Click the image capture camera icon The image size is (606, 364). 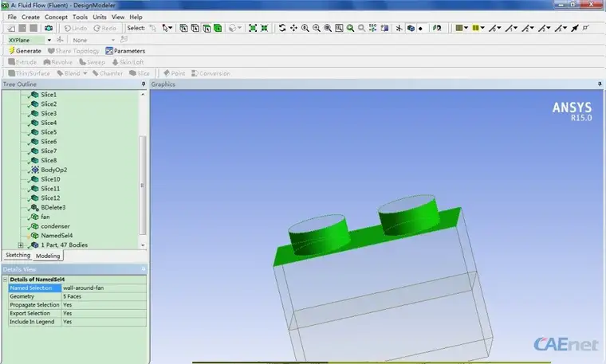coord(49,28)
